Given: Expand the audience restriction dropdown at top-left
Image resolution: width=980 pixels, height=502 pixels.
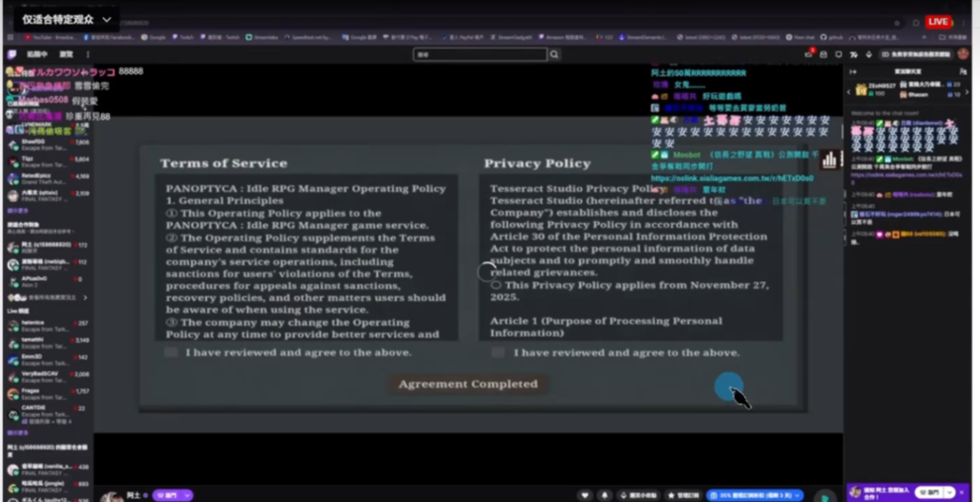Looking at the screenshot, I should coord(106,19).
